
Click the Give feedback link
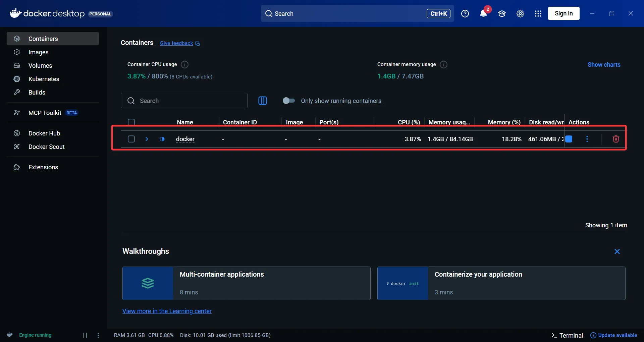tap(176, 43)
